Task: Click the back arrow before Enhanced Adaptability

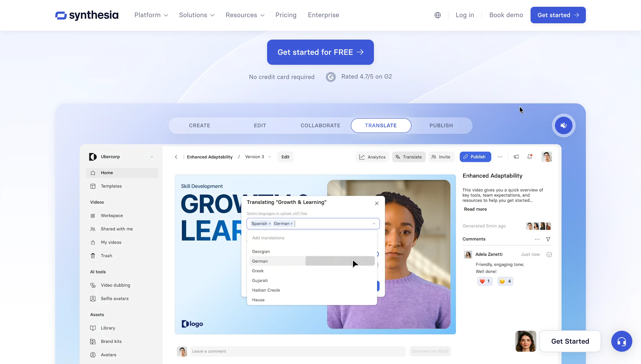Action: pyautogui.click(x=176, y=157)
